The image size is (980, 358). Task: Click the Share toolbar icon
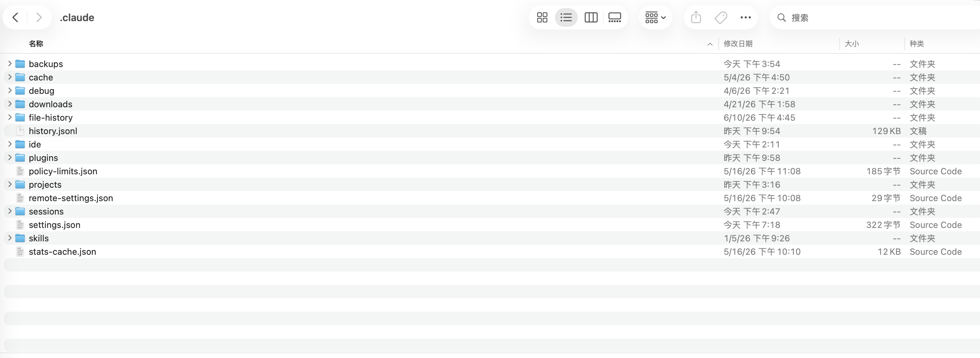pos(696,17)
